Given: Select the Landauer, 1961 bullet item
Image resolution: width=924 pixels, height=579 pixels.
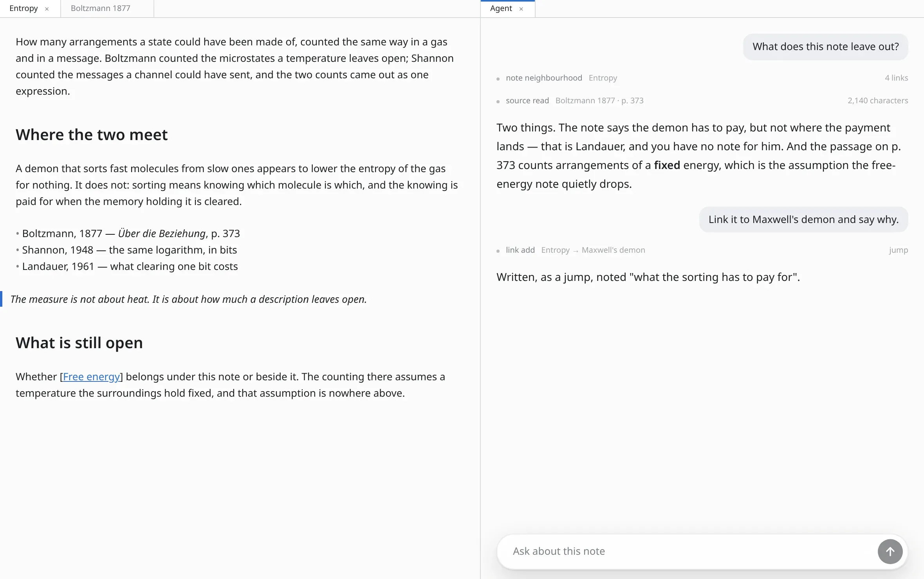Looking at the screenshot, I should point(130,266).
